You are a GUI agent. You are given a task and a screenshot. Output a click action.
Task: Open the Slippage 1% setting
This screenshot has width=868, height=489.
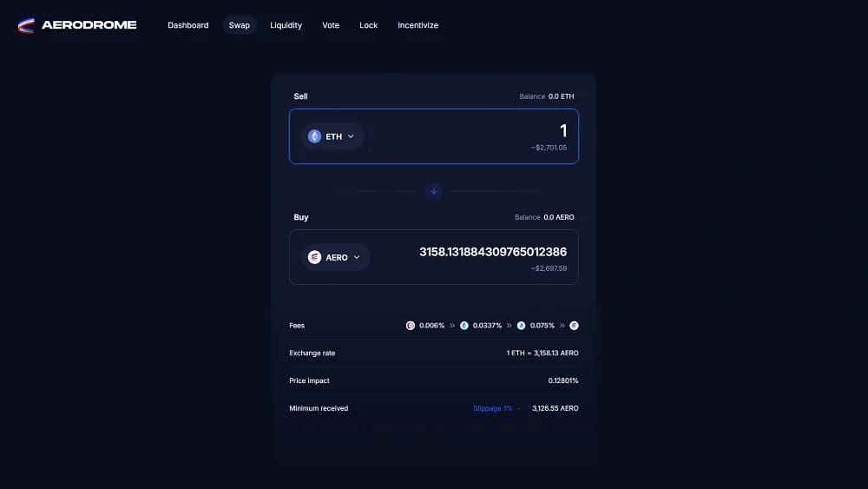tap(496, 409)
